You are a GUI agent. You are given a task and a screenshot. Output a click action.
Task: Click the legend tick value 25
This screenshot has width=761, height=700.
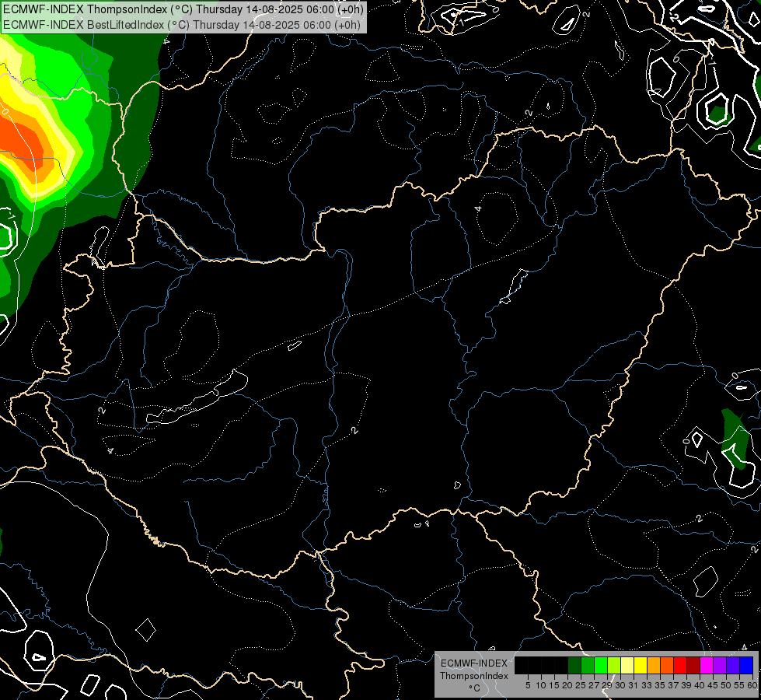[x=581, y=685]
